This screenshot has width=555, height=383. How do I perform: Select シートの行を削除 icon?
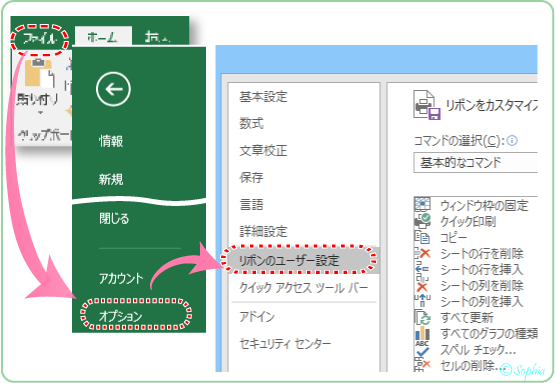(x=422, y=253)
